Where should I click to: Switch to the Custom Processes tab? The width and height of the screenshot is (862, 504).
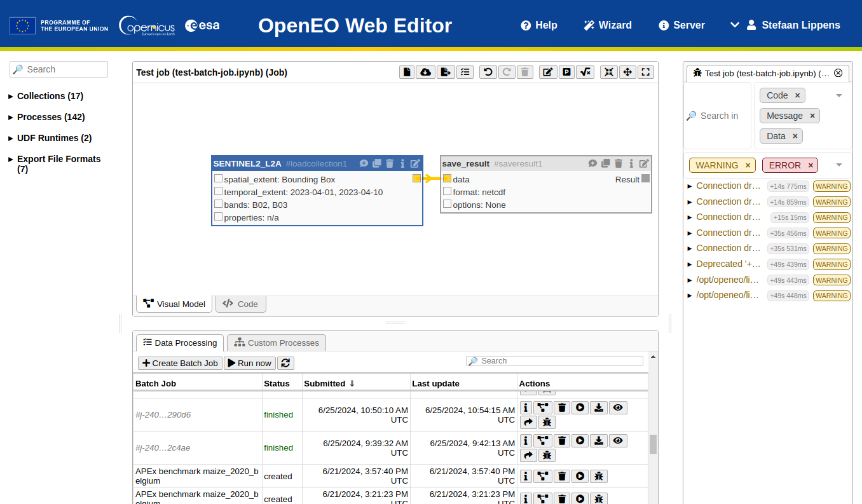(276, 343)
